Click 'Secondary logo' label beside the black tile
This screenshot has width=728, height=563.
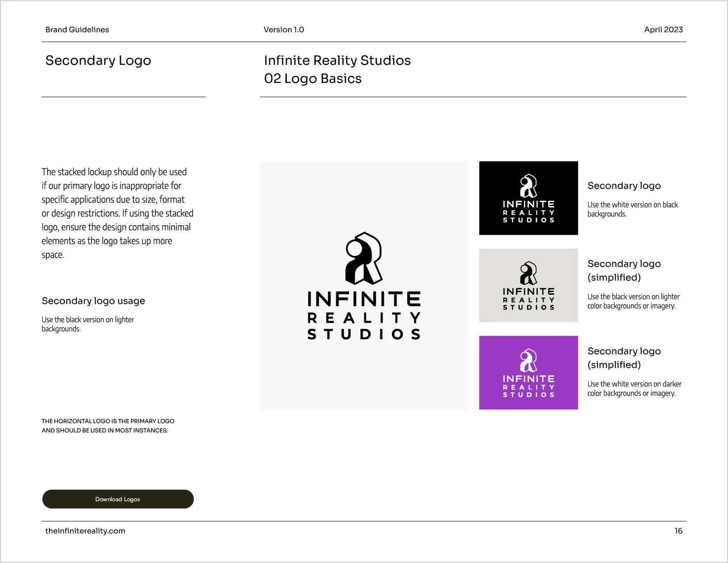[624, 186]
